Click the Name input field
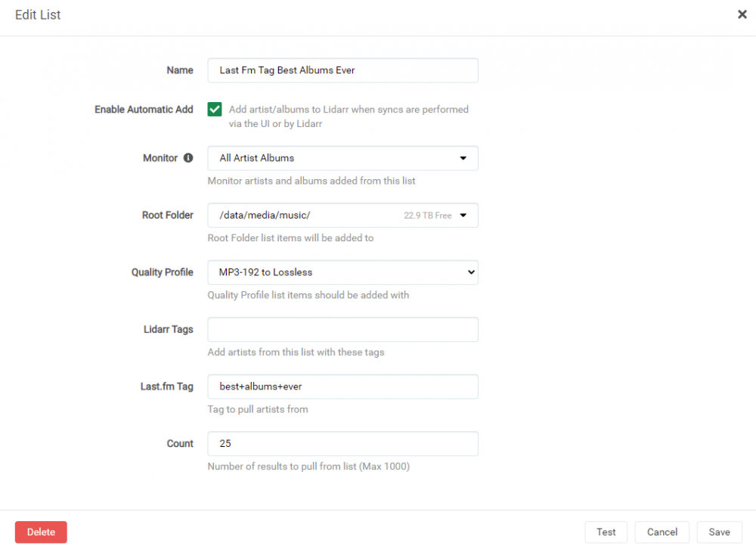756x549 pixels. coord(342,70)
